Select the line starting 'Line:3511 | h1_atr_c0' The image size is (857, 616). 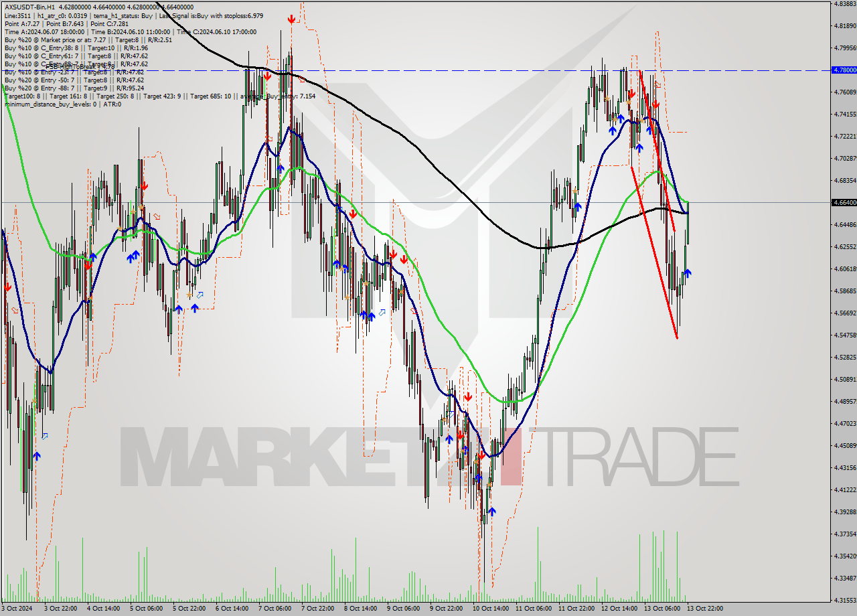tap(135, 15)
